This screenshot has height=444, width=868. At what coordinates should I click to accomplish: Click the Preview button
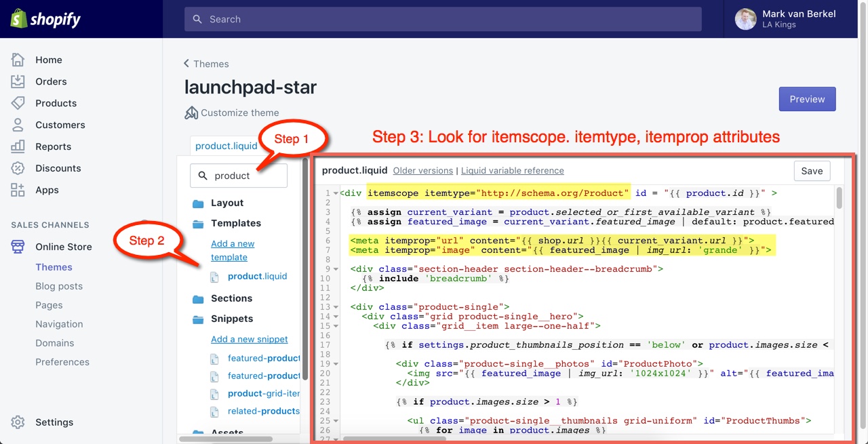807,99
